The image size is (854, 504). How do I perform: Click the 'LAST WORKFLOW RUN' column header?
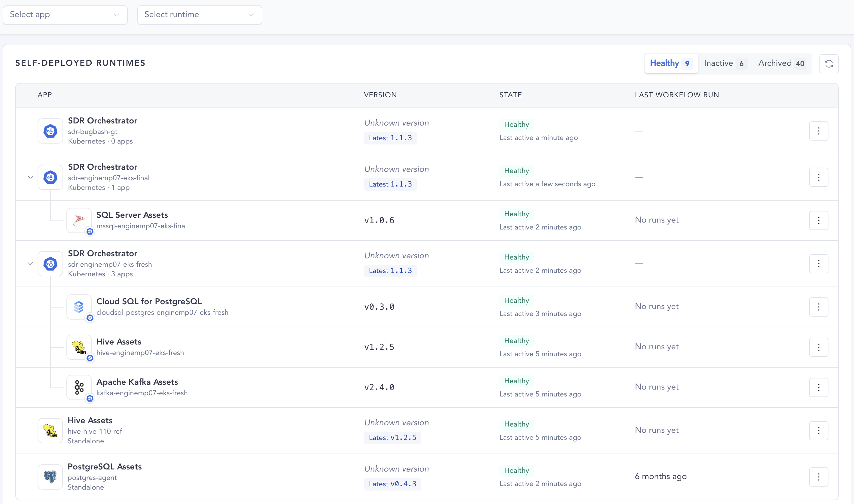(677, 95)
